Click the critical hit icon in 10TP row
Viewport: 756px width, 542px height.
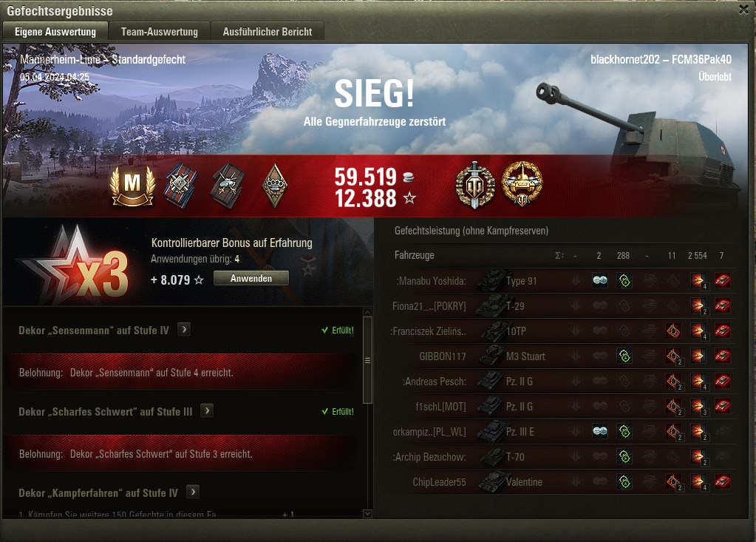pyautogui.click(x=673, y=331)
